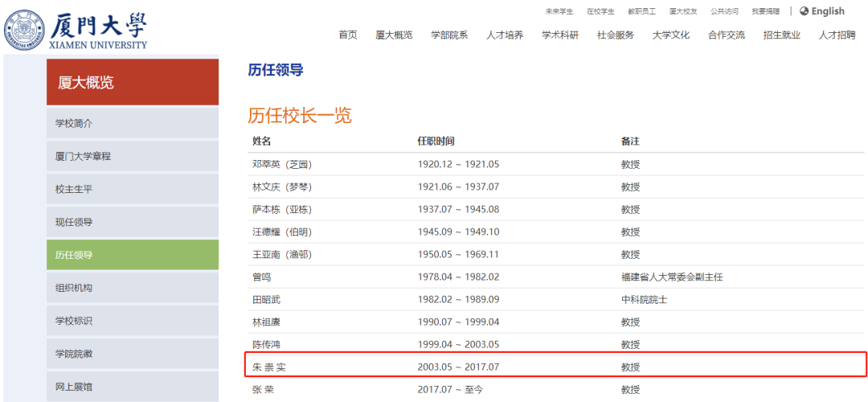The width and height of the screenshot is (868, 402).
Task: Click the term 2017.07 ~ 至今
Action: pyautogui.click(x=450, y=389)
